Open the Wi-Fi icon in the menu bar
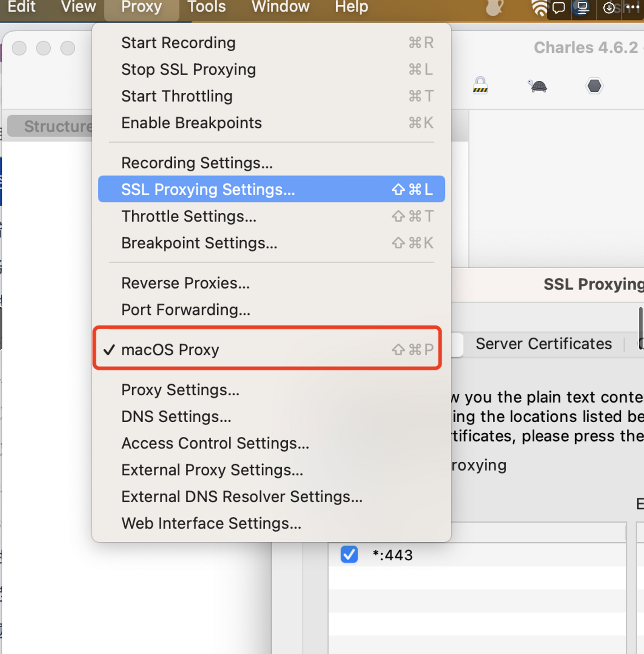This screenshot has width=644, height=654. 539,8
